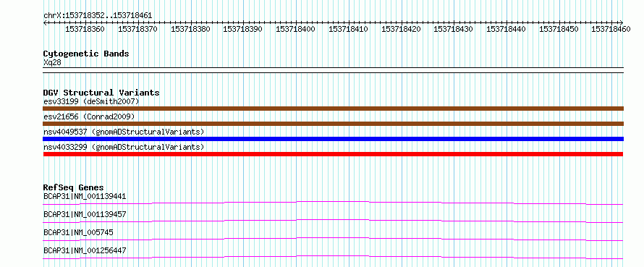Open transcript BCAP31|NM_001139441 label

pyautogui.click(x=85, y=196)
